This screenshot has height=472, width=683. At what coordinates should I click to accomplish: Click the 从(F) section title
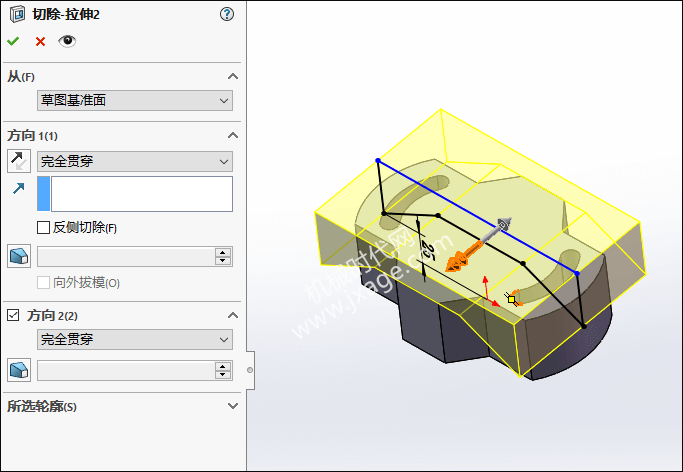(x=20, y=77)
